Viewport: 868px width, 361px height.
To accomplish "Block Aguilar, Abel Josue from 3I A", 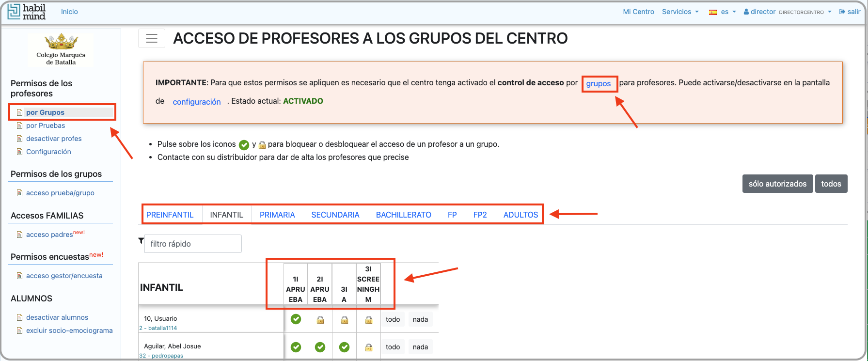I will tap(344, 347).
